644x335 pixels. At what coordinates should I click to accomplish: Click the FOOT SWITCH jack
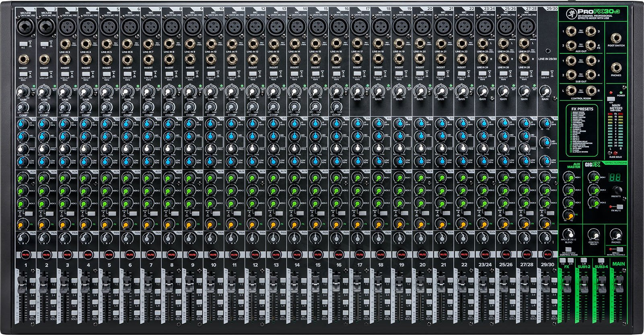coord(616,38)
